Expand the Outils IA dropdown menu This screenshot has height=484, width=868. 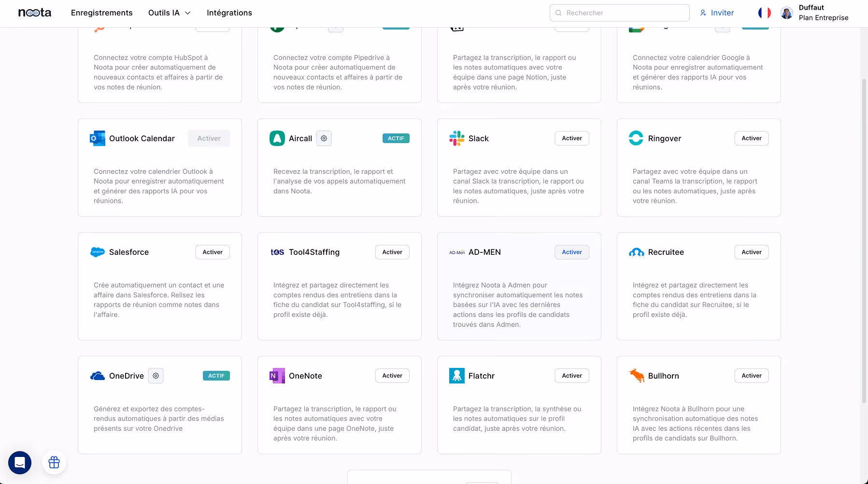[169, 13]
